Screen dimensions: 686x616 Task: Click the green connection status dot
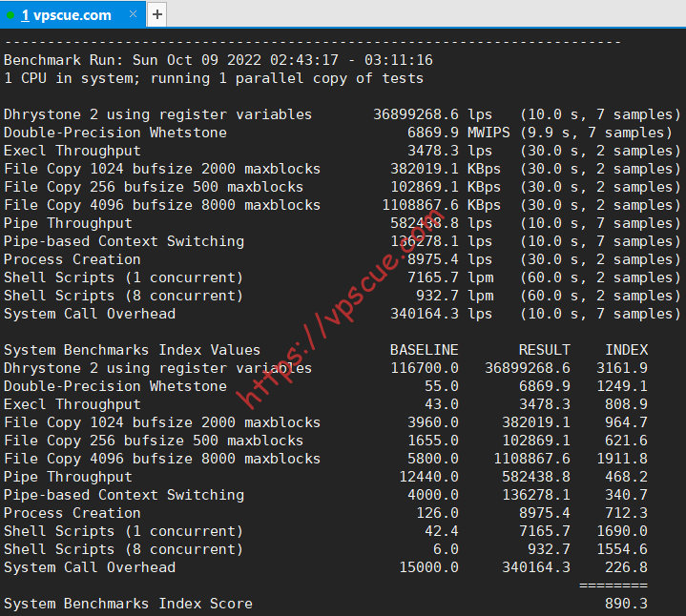[x=10, y=16]
